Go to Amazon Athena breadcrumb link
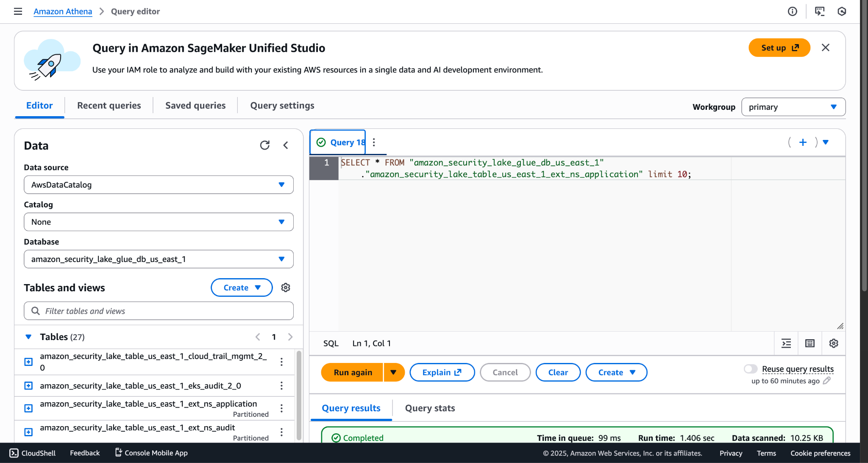Image resolution: width=868 pixels, height=463 pixels. [x=63, y=11]
